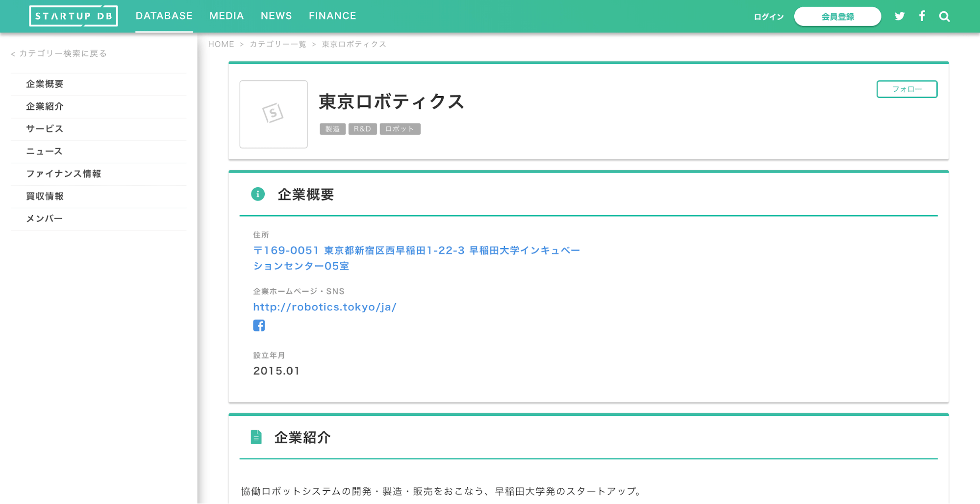Open the NEWS tab
This screenshot has height=504, width=980.
(x=276, y=16)
